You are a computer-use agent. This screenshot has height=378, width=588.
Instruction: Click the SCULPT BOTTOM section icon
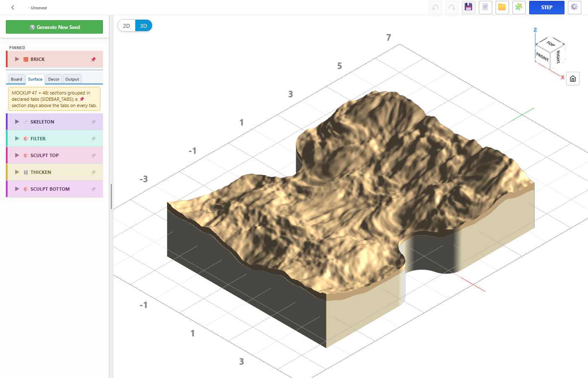coord(26,189)
